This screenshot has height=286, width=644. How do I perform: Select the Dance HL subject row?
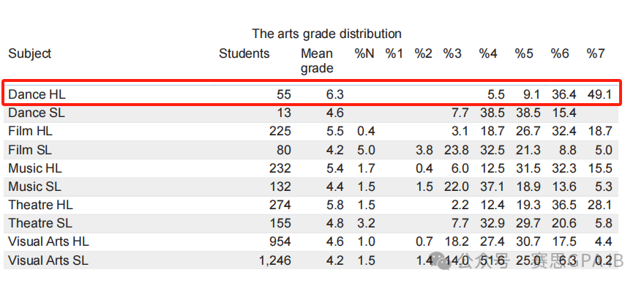311,95
